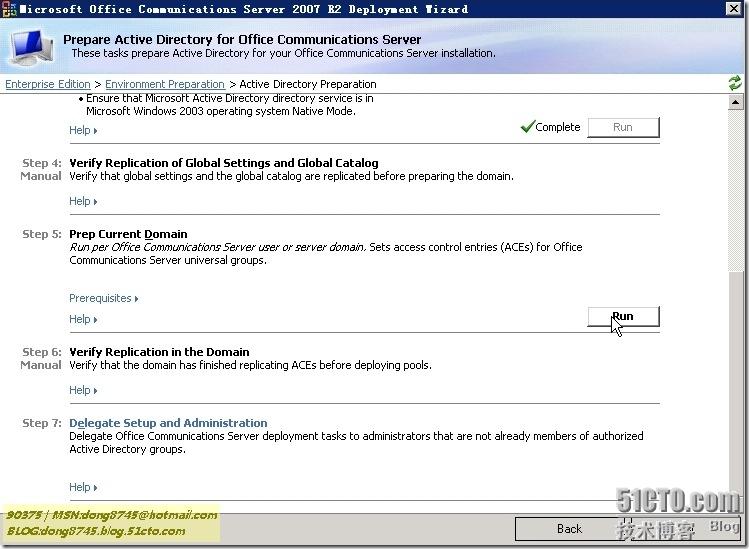This screenshot has height=549, width=749.
Task: Expand Help for Step 4 Verify Replication
Action: tap(83, 201)
